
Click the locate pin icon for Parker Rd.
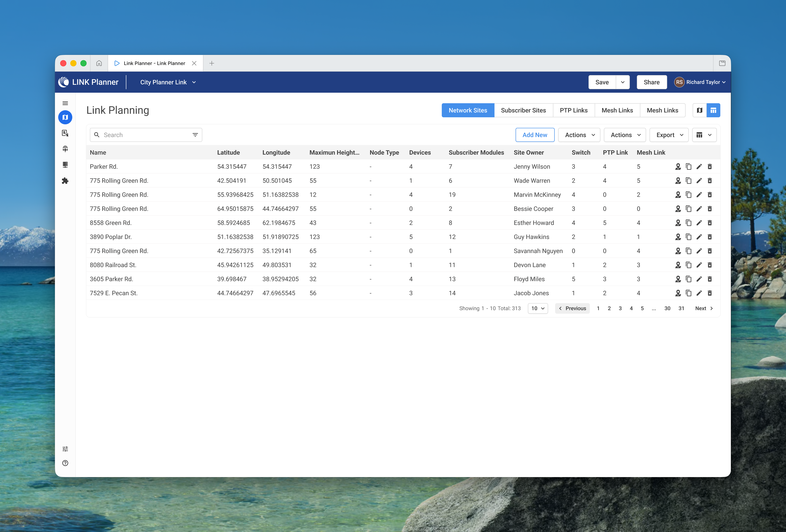[678, 166]
